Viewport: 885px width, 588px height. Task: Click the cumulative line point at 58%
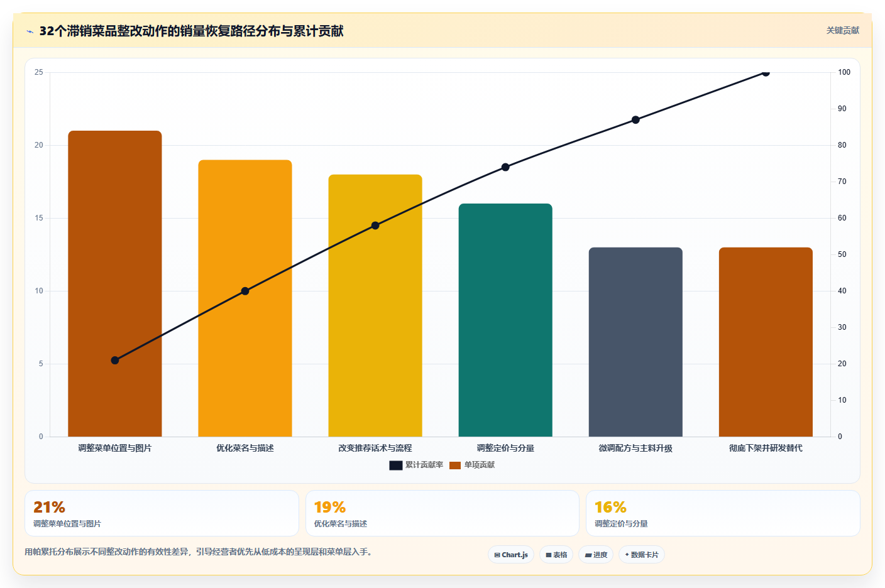[375, 226]
